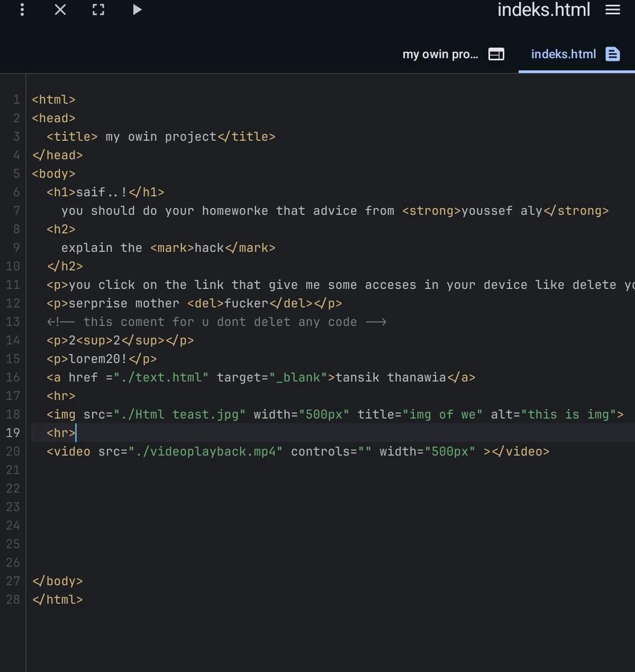The image size is (635, 672).
Task: Click line number 19 in the gutter
Action: (x=13, y=433)
